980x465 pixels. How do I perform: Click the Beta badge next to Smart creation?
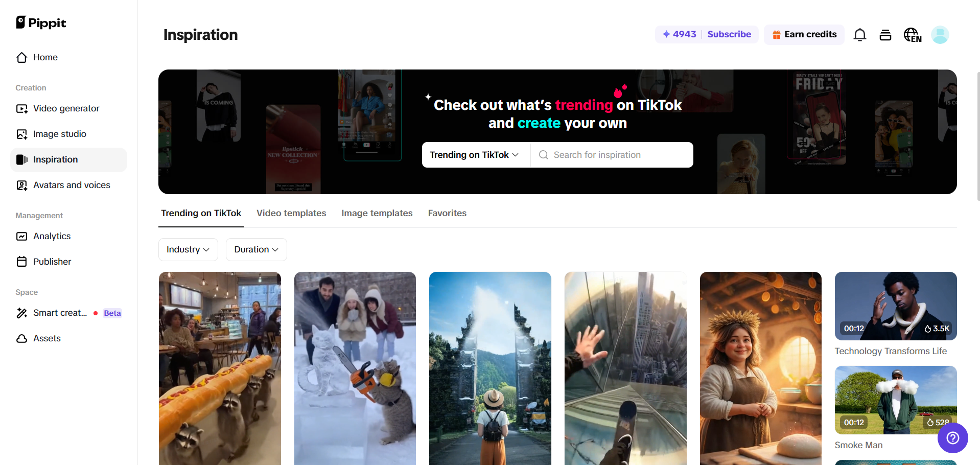[112, 313]
